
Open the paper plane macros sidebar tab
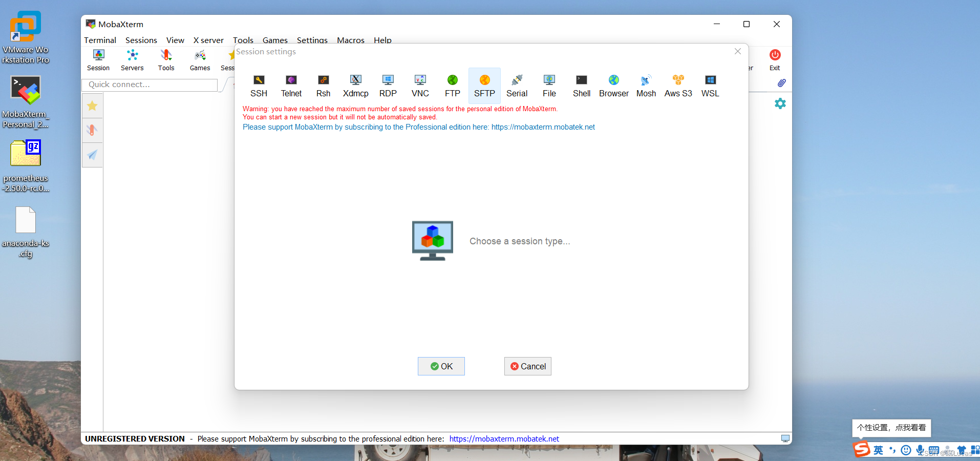[92, 155]
